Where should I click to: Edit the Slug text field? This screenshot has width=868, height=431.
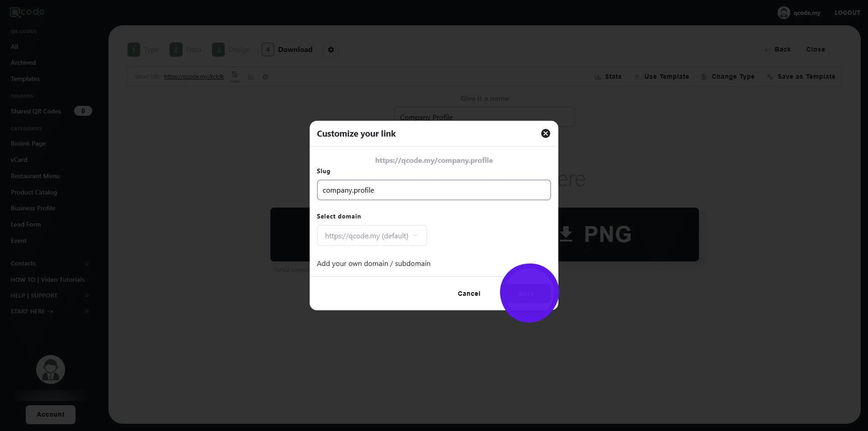point(434,190)
